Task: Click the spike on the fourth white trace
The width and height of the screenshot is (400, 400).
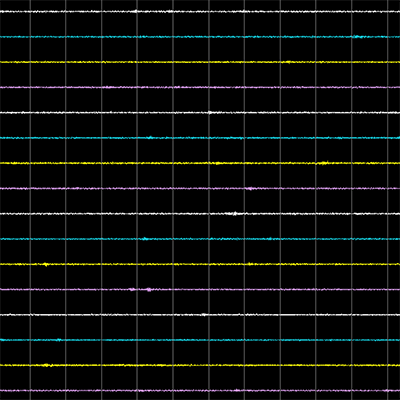Action: (x=204, y=314)
